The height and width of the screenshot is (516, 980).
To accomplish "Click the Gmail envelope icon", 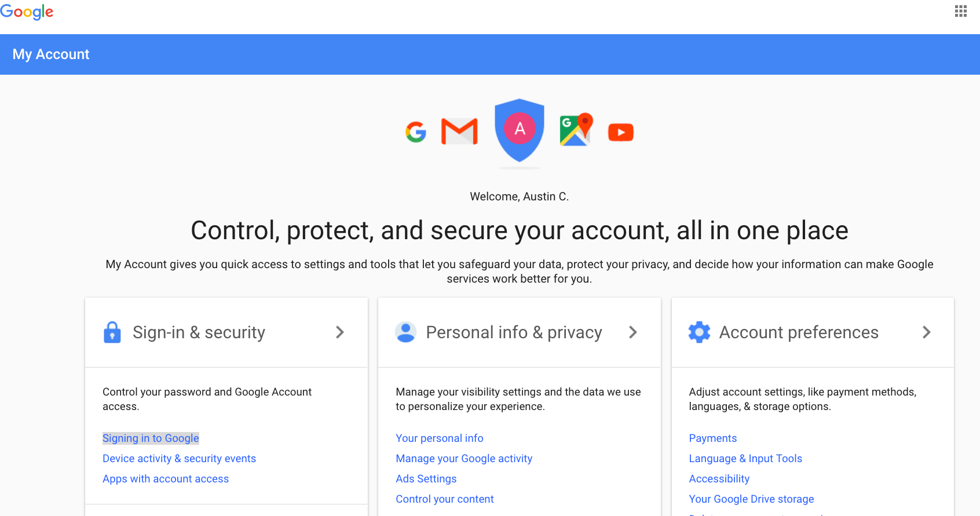I will [459, 131].
